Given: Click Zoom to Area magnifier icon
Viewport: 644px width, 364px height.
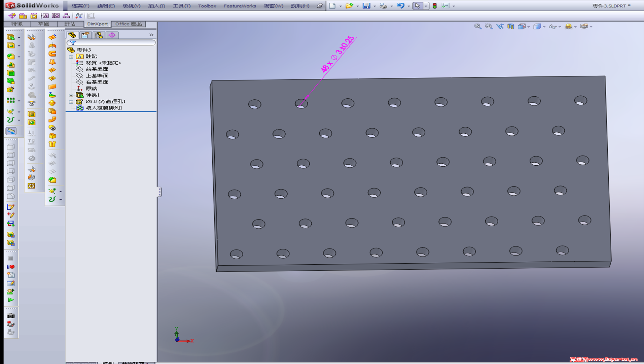Looking at the screenshot, I should [x=489, y=26].
